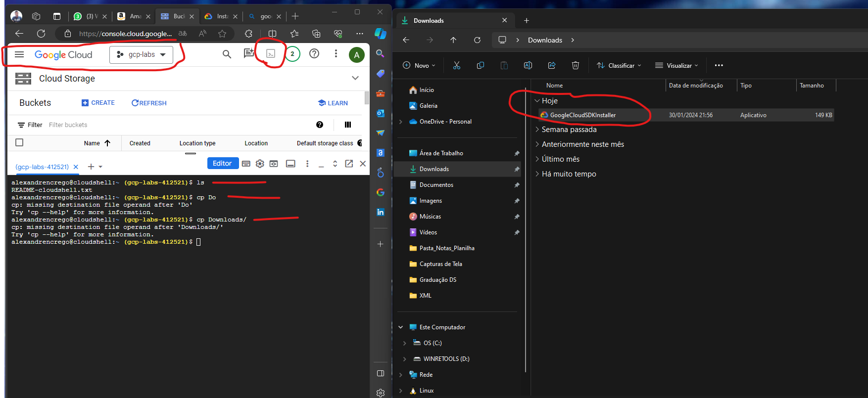868x398 pixels.
Task: Toggle Cloud Shell on-screen keyboard icon
Action: (246, 164)
